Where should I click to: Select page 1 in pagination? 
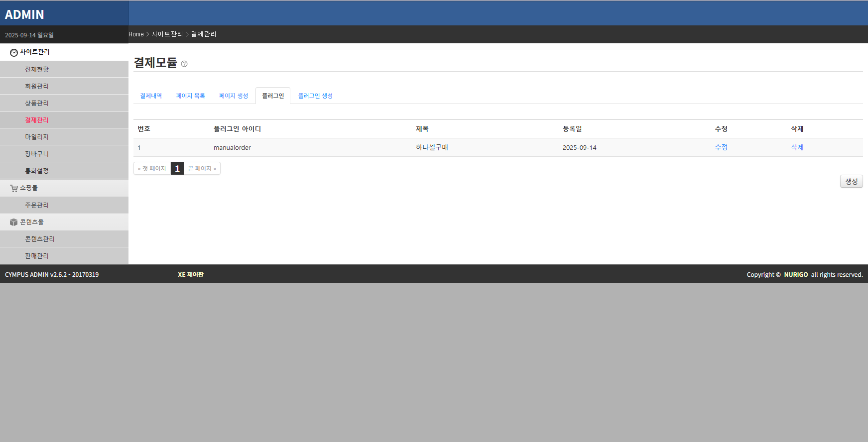click(177, 169)
